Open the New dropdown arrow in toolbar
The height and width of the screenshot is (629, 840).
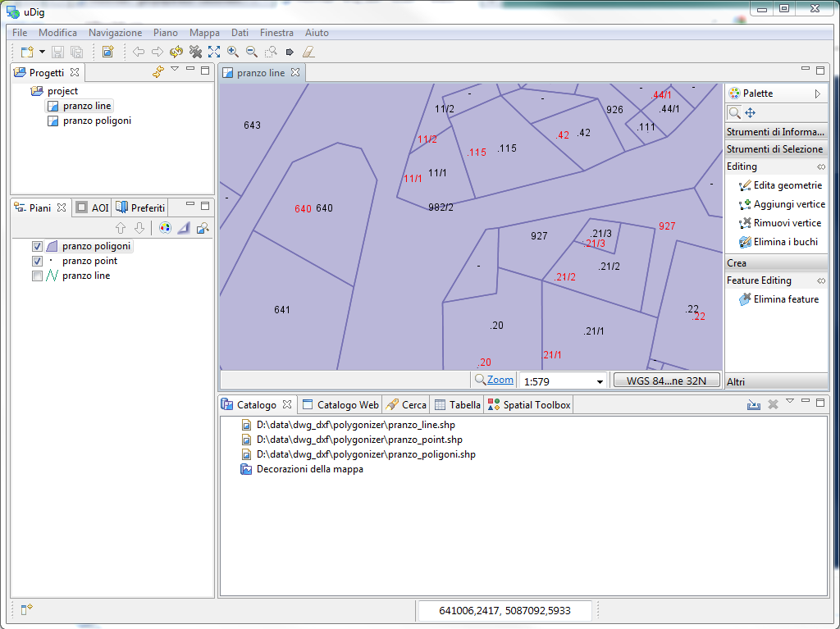click(42, 52)
